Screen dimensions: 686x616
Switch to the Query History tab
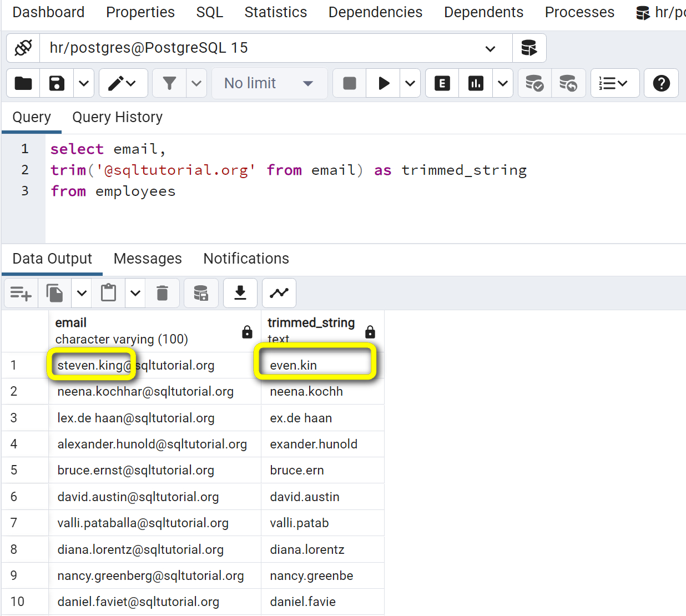(117, 117)
